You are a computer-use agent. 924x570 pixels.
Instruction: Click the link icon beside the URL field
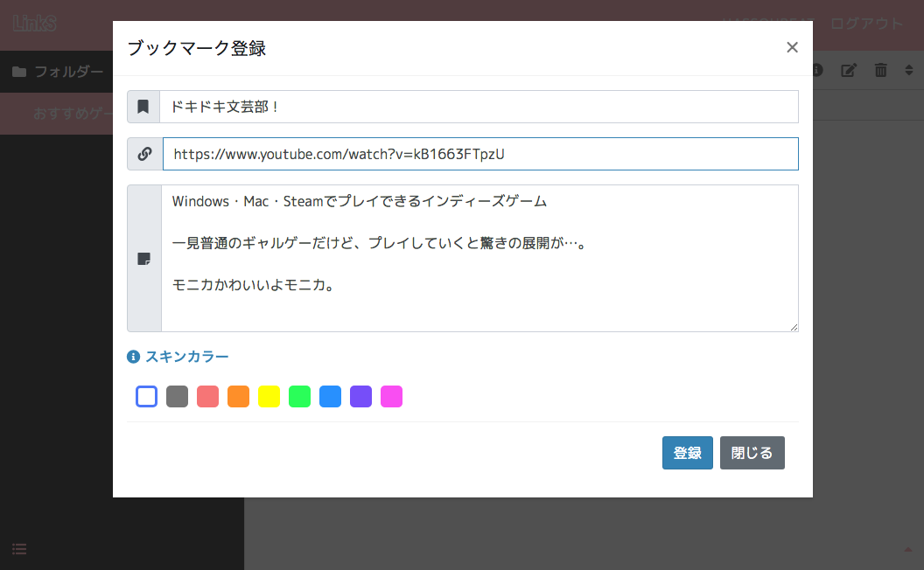(x=144, y=153)
